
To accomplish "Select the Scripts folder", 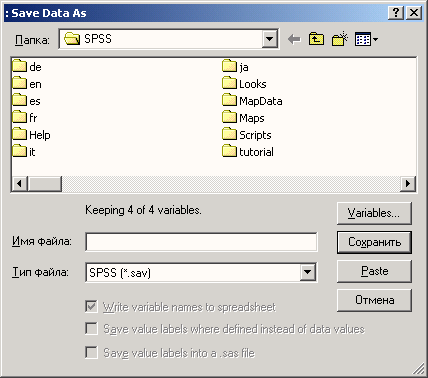I will (x=247, y=135).
